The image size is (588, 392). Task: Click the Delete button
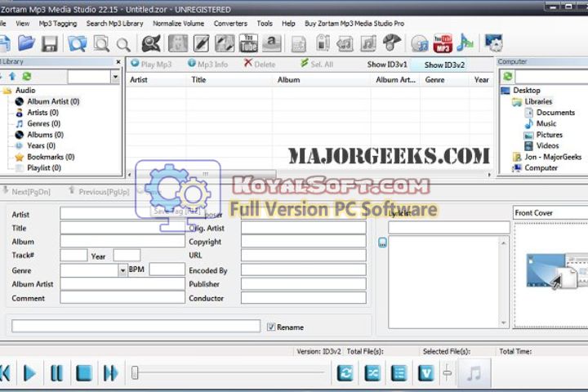(x=260, y=65)
